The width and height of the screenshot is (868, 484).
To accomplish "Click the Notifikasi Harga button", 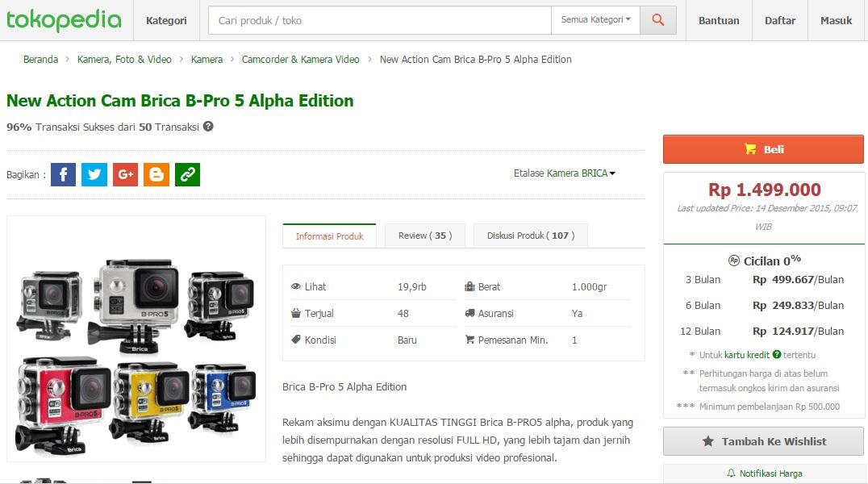I will (763, 474).
